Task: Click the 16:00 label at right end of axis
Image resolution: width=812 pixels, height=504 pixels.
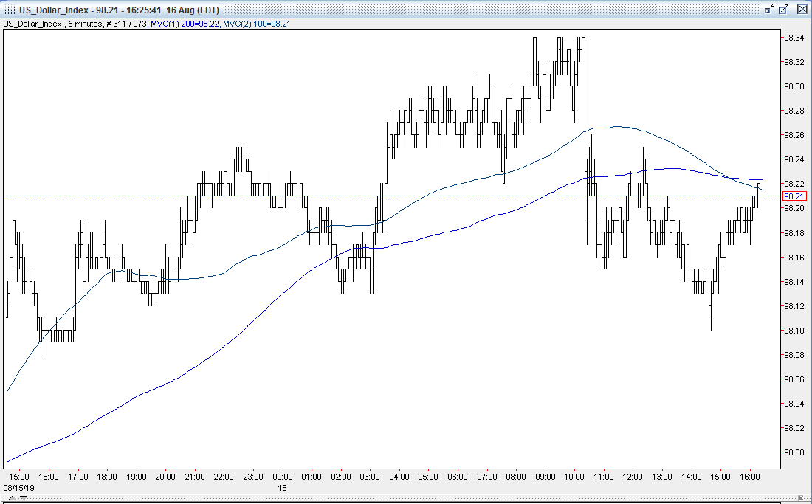Action: (x=750, y=477)
